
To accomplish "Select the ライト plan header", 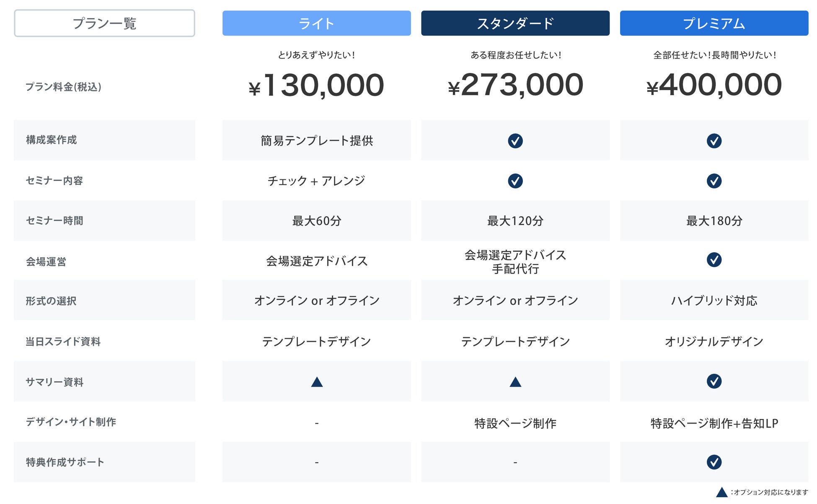I will pos(316,23).
